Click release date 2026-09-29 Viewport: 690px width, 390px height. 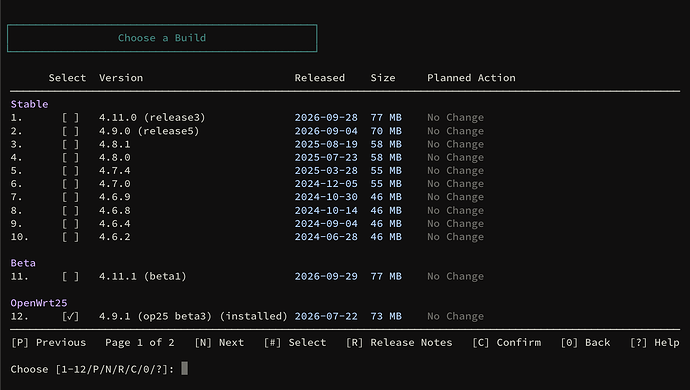(x=326, y=277)
